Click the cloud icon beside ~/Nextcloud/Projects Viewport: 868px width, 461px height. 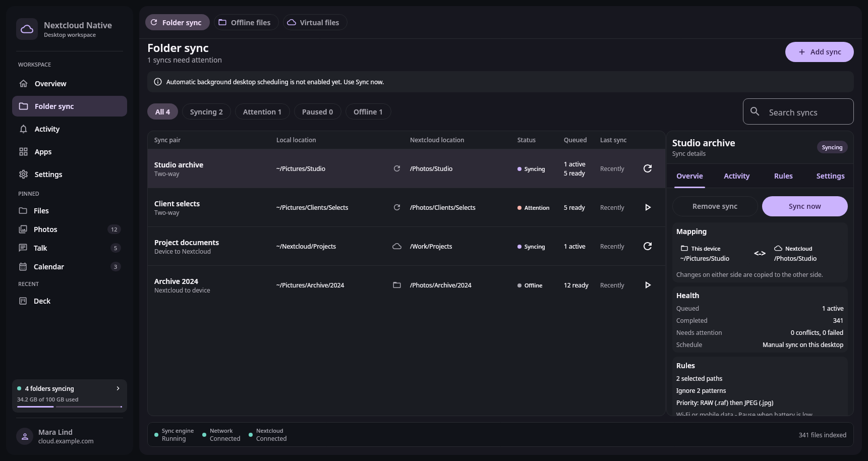(x=397, y=246)
